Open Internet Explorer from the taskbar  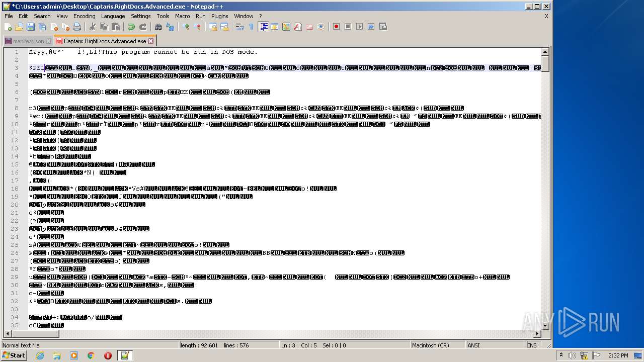click(x=40, y=355)
